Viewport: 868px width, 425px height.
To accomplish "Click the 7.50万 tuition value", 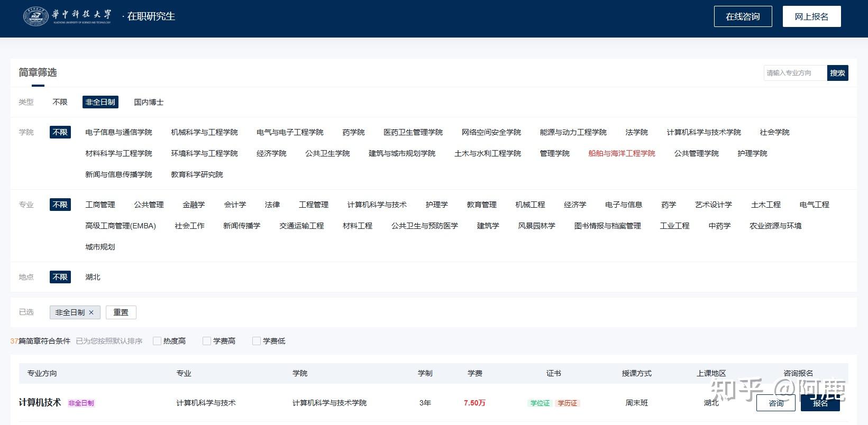I will coord(474,403).
